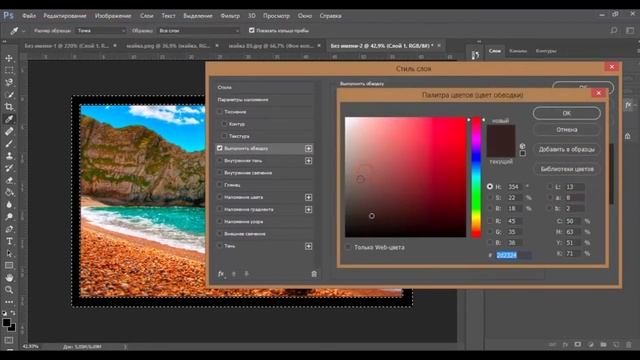Screen dimensions: 640x360
Task: Open the 'Просмотр' menu
Action: pyautogui.click(x=276, y=16)
